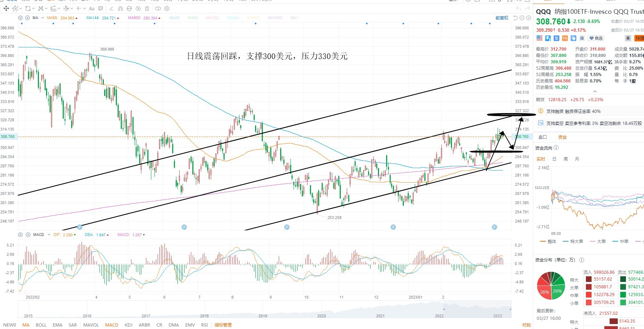The width and height of the screenshot is (644, 329).
Task: Open 指标管理 indicator management
Action: point(223,325)
